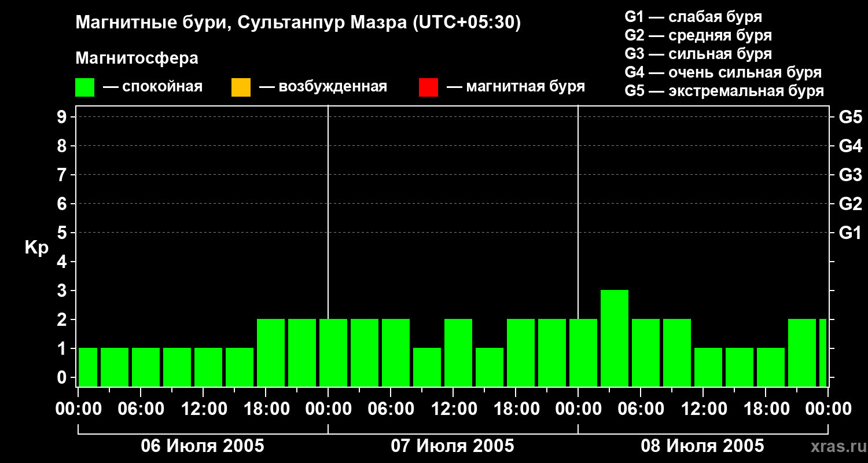Click the "06:00" time label above 07 Июля
868x463 pixels.
pos(391,409)
